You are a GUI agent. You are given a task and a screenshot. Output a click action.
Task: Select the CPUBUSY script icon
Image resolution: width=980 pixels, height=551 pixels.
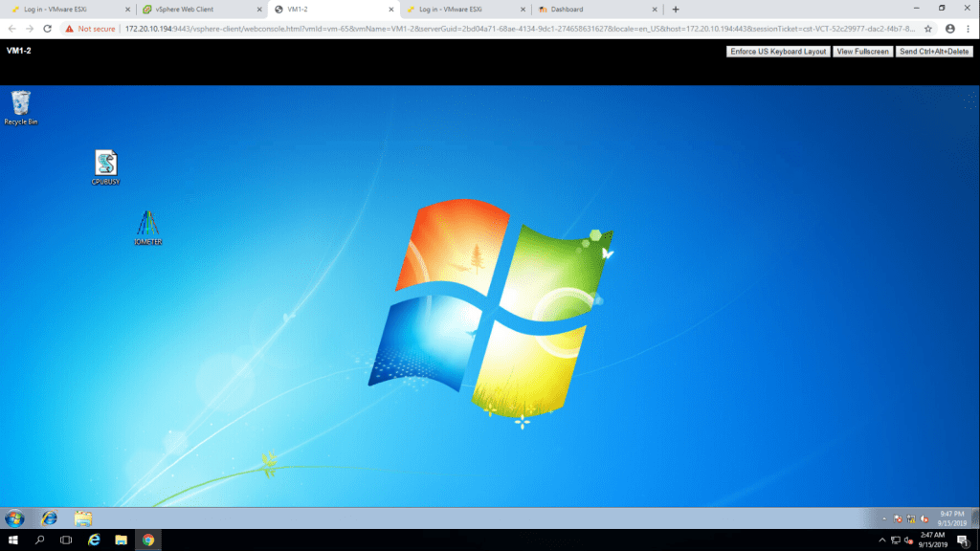point(105,164)
